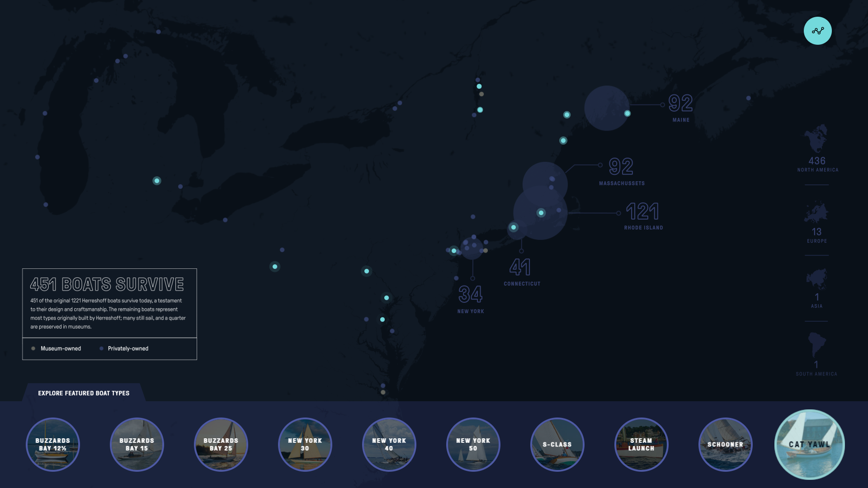868x488 pixels.
Task: Open the Buzzards Bay 12½ boat type
Action: coord(53,445)
